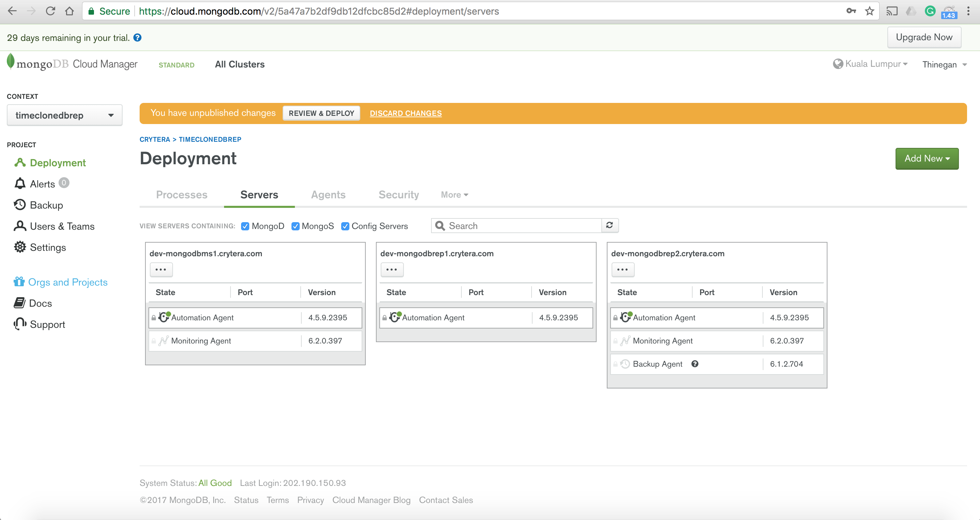This screenshot has width=980, height=520.
Task: Click the Discard Changes link
Action: (x=406, y=113)
